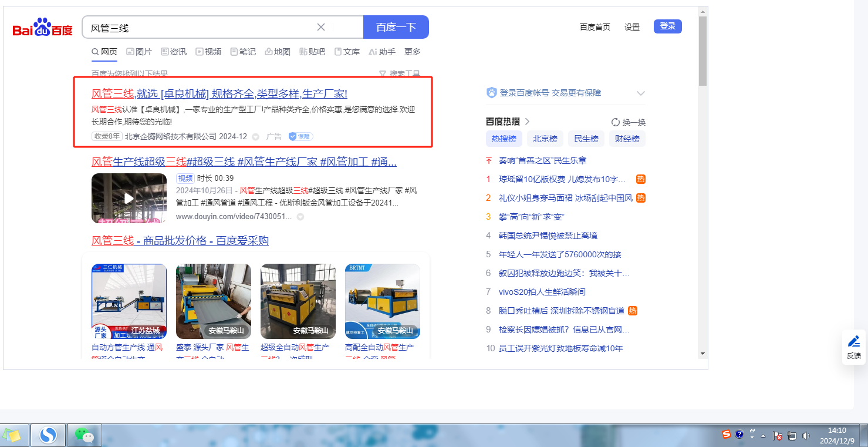868x447 pixels.
Task: Switch to the 图片 search tab
Action: 139,52
